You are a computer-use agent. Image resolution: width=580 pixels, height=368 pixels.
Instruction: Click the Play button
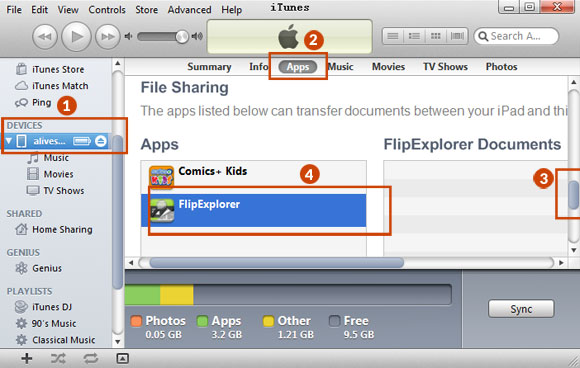[76, 37]
